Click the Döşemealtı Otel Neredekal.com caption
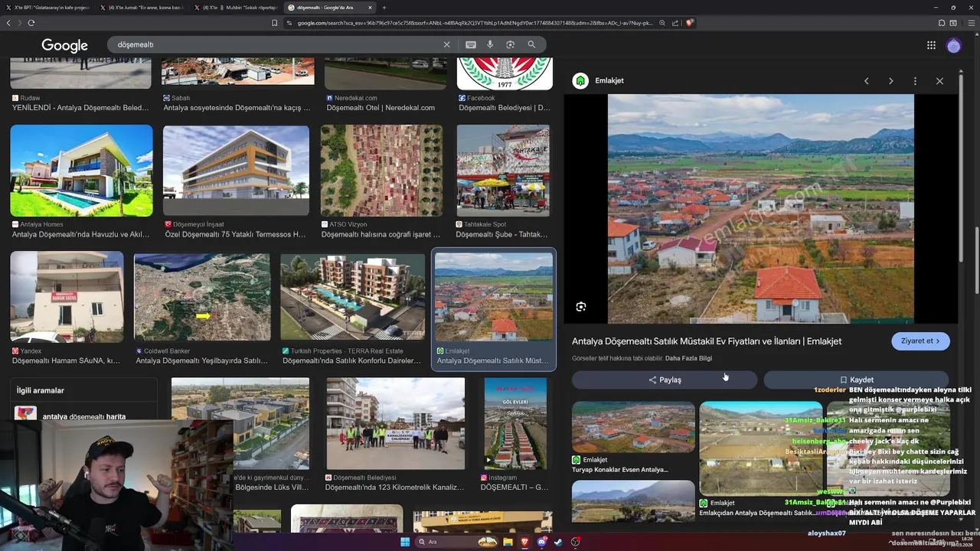980x551 pixels. point(381,108)
